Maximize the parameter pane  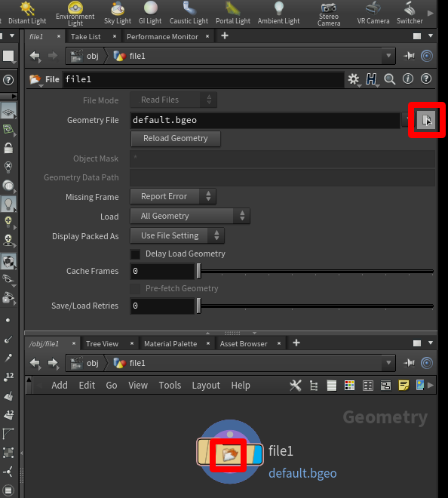[417, 36]
